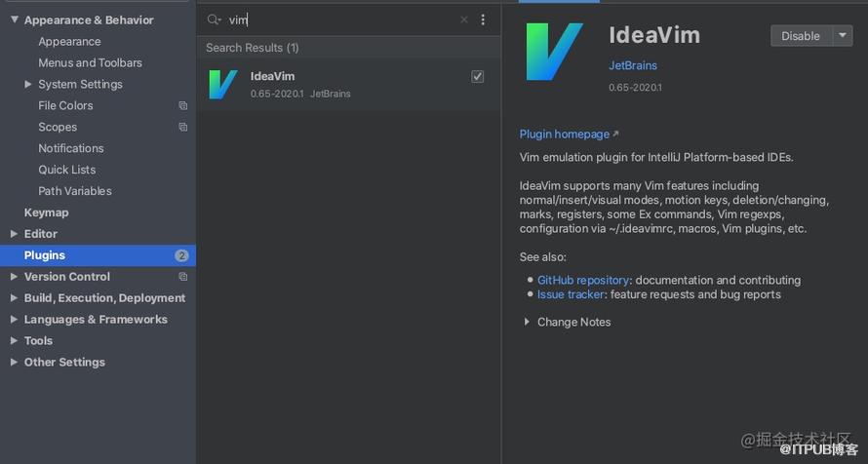Click the IdeaVim title in details pane

pyautogui.click(x=654, y=35)
